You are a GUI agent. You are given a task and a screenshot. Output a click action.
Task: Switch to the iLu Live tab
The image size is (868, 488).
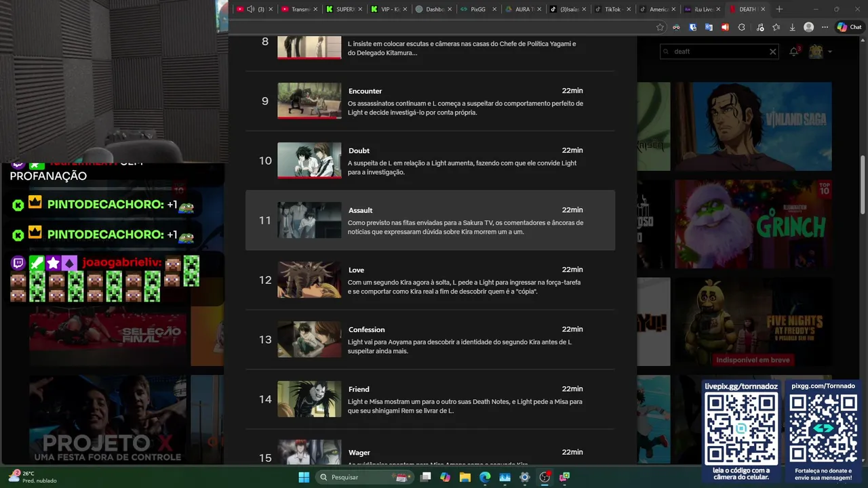coord(703,9)
